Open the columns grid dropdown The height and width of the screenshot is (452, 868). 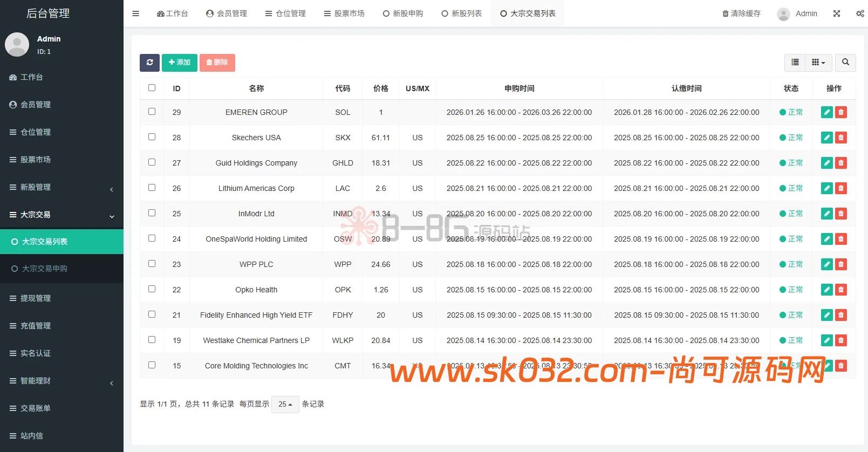(x=818, y=63)
